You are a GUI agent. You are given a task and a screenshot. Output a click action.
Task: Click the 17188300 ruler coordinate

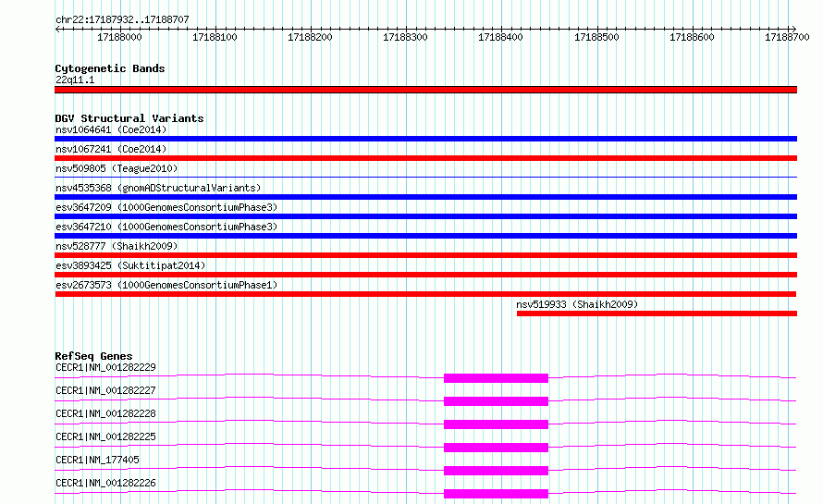[405, 37]
